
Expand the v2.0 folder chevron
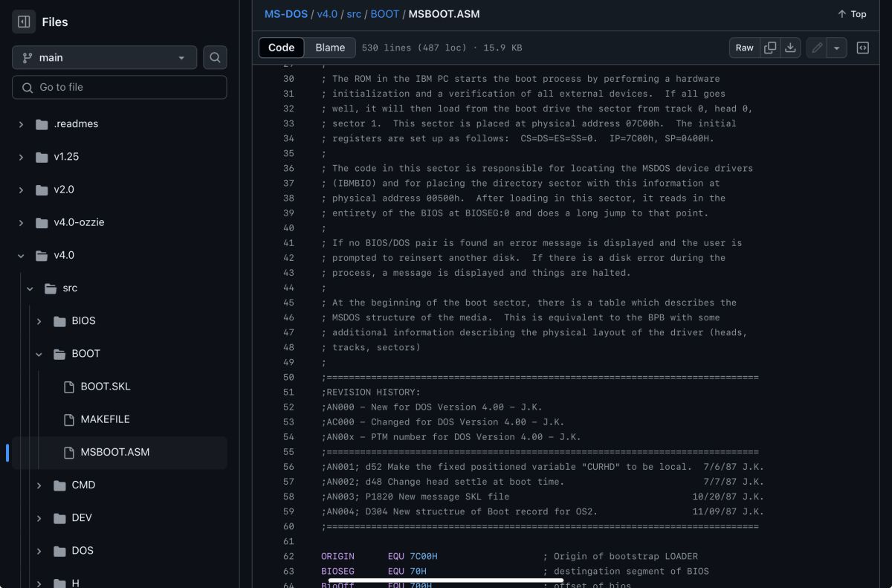click(21, 190)
